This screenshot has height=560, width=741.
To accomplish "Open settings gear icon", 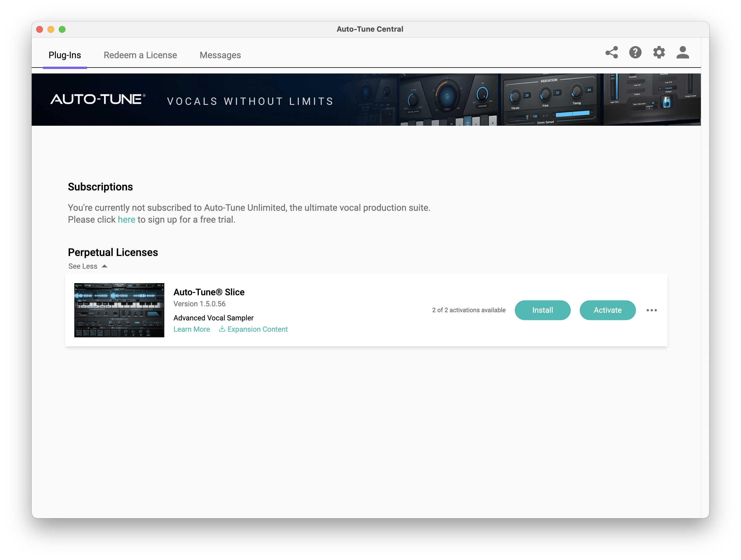I will point(659,53).
